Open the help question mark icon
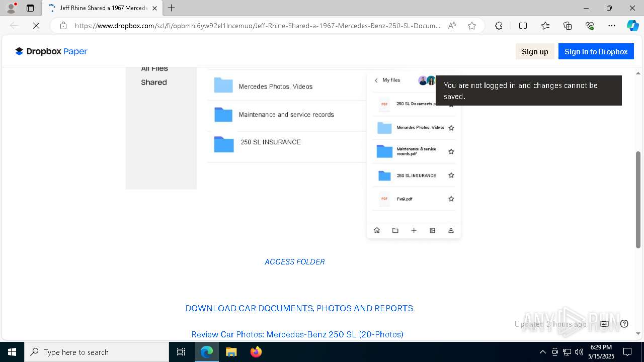The height and width of the screenshot is (362, 644). click(624, 324)
